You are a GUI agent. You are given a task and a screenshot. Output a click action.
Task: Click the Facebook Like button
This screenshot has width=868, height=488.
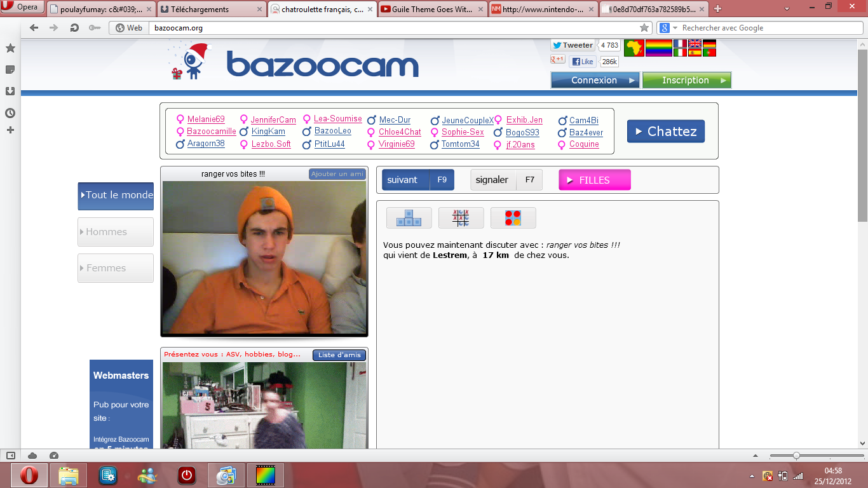point(583,62)
